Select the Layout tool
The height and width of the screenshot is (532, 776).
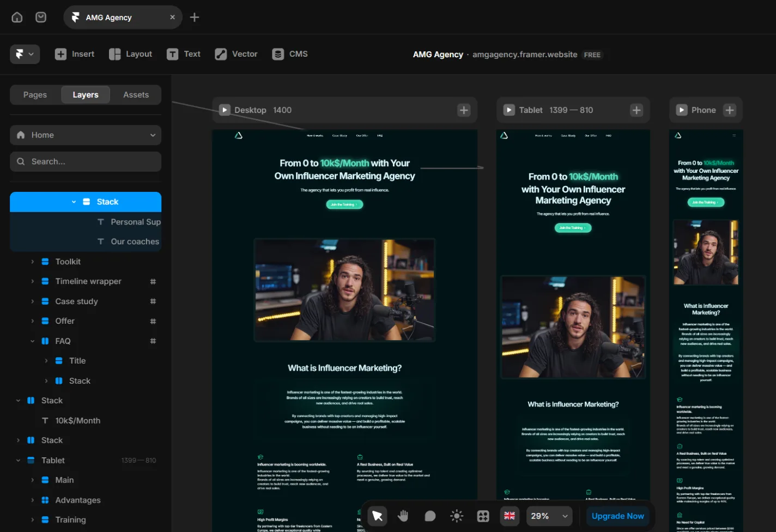(131, 54)
